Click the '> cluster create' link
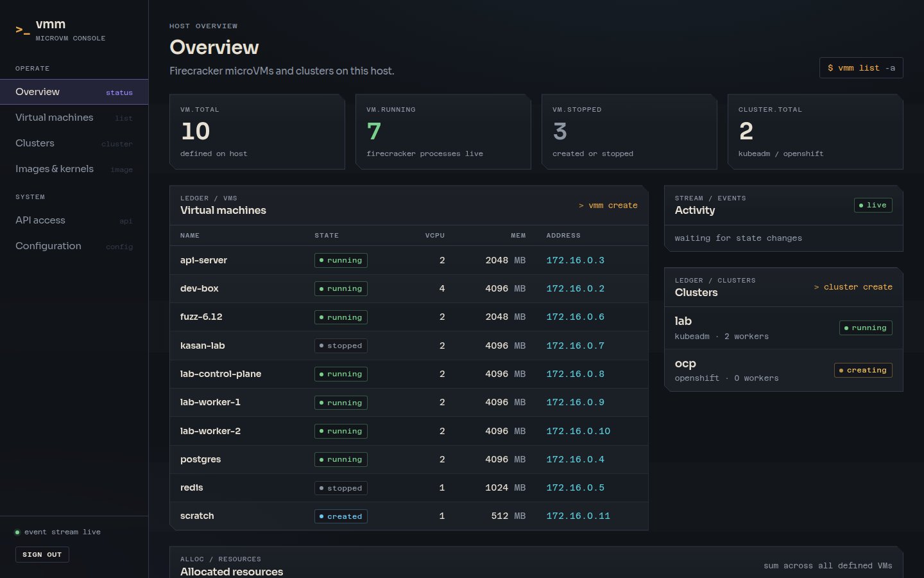This screenshot has height=578, width=924. pyautogui.click(x=853, y=287)
